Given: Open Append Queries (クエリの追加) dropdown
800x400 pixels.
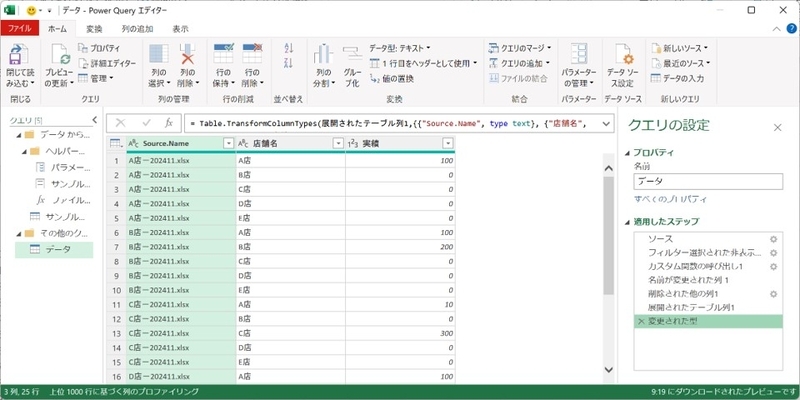Looking at the screenshot, I should [519, 63].
